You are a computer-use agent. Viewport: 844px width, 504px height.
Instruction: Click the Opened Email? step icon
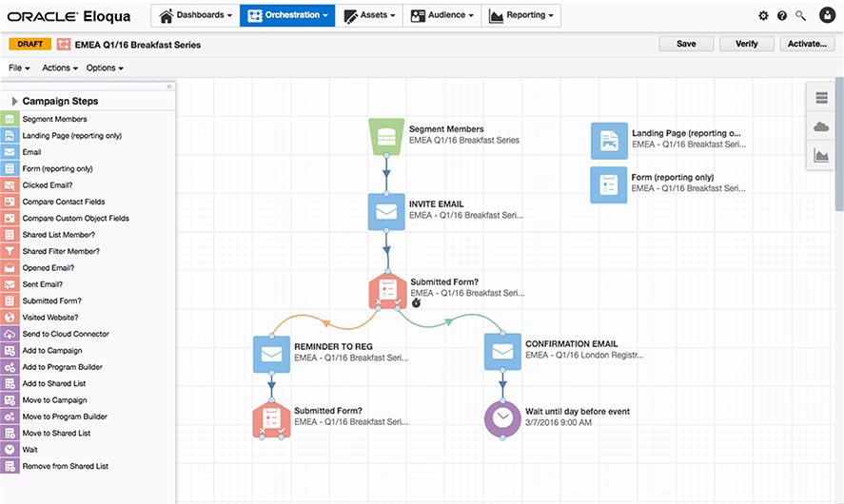tap(10, 268)
